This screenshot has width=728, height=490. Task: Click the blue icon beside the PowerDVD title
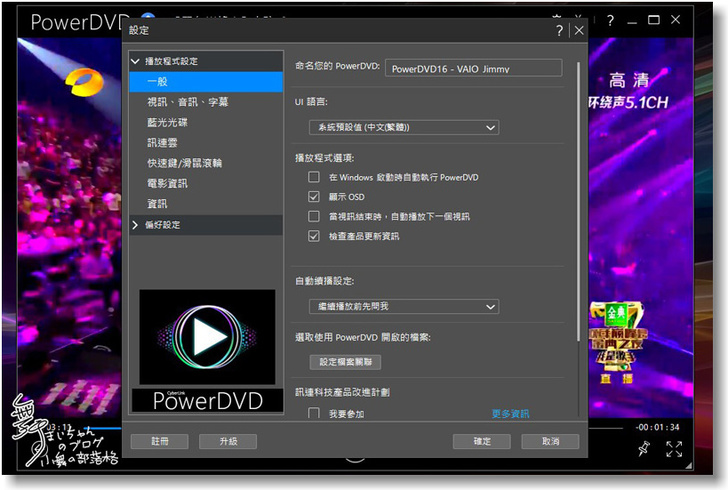point(146,20)
